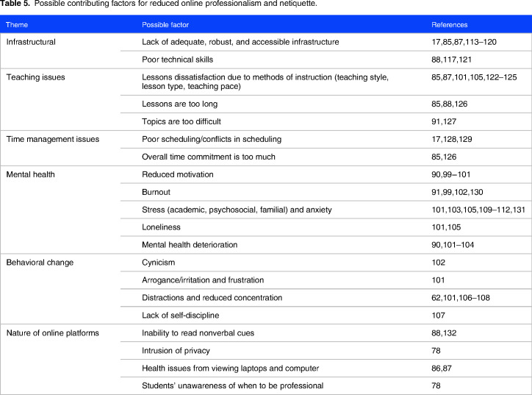The height and width of the screenshot is (395, 532).
Task: Select the Poor technical skills row
Action: point(326,60)
